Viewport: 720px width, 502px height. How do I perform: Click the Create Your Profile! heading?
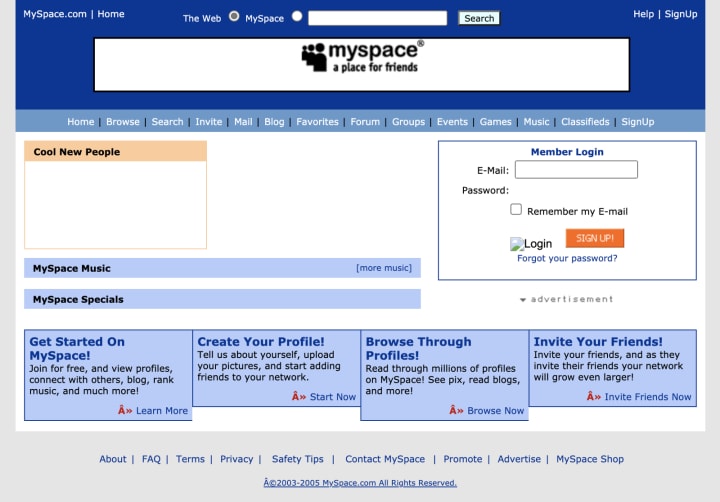point(261,342)
